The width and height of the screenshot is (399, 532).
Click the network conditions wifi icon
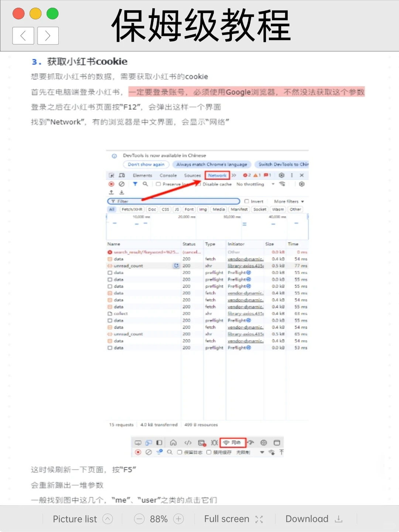tap(282, 184)
